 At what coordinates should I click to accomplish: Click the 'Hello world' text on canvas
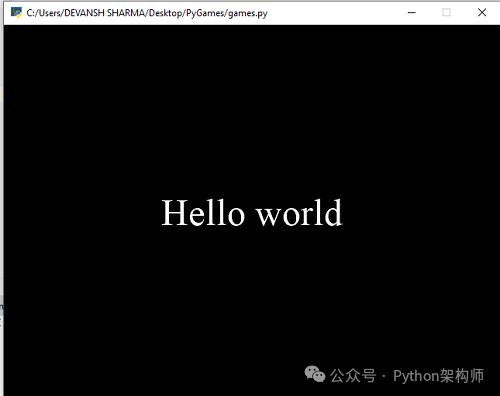pos(252,213)
